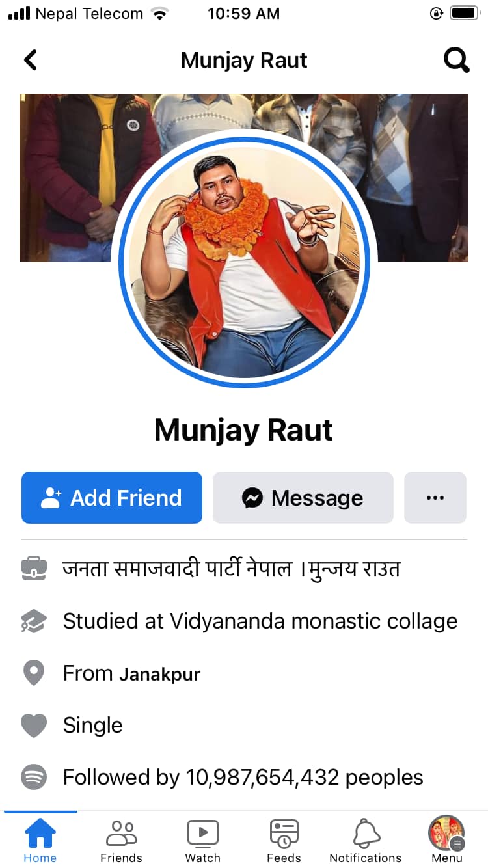Screen dimensions: 488x868
Task: Tap the followers feed icon
Action: pos(34,777)
